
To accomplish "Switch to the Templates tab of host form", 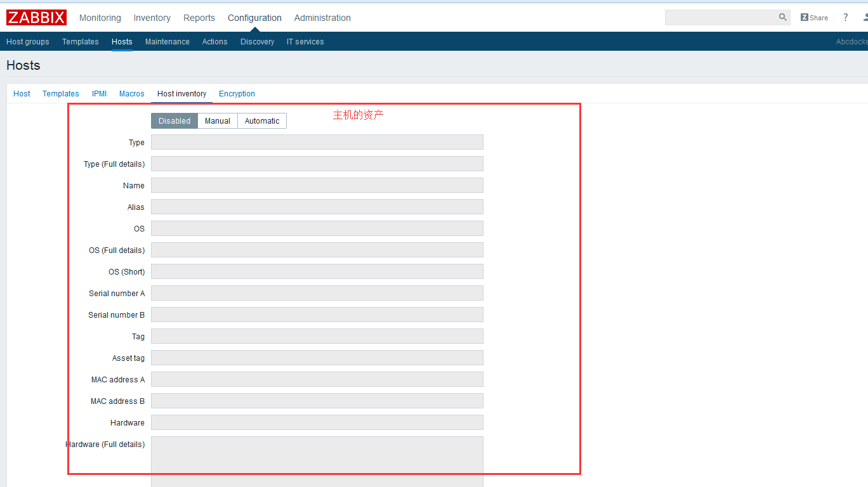I will click(x=61, y=94).
